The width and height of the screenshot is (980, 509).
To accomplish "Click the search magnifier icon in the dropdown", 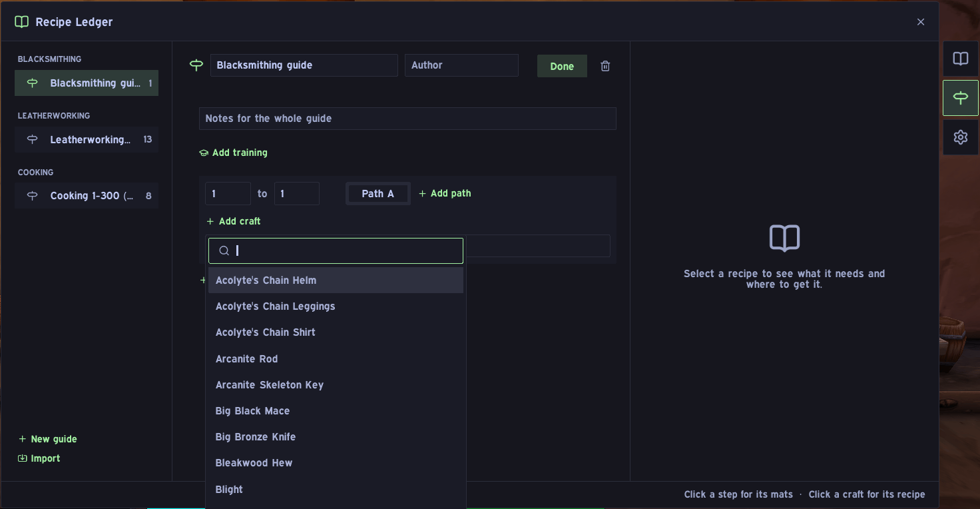I will click(224, 251).
